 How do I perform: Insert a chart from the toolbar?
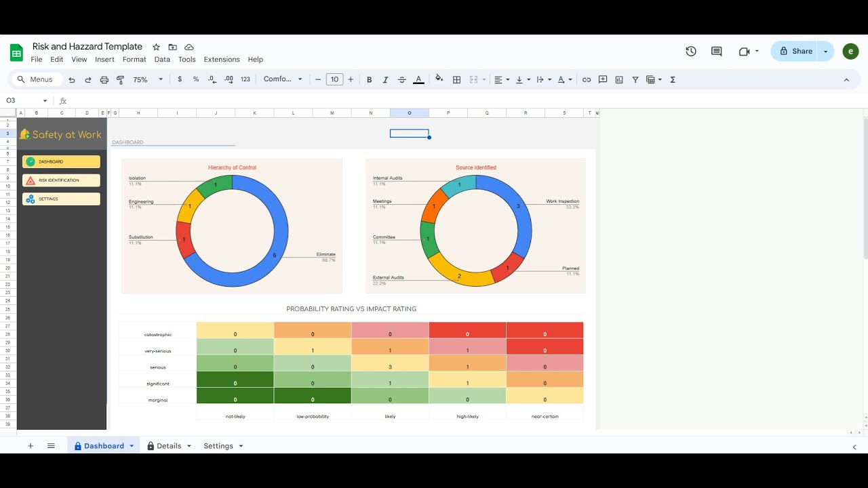click(619, 79)
